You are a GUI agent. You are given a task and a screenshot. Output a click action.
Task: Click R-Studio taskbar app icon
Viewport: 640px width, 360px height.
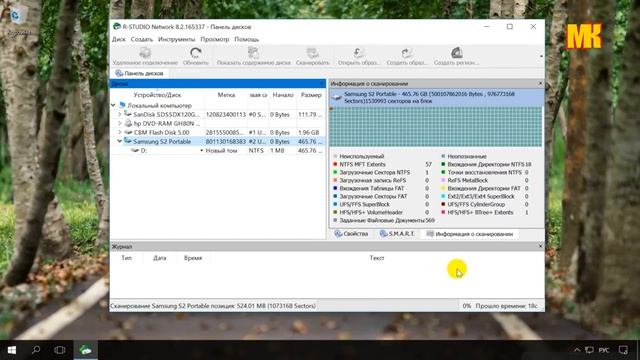coord(86,350)
